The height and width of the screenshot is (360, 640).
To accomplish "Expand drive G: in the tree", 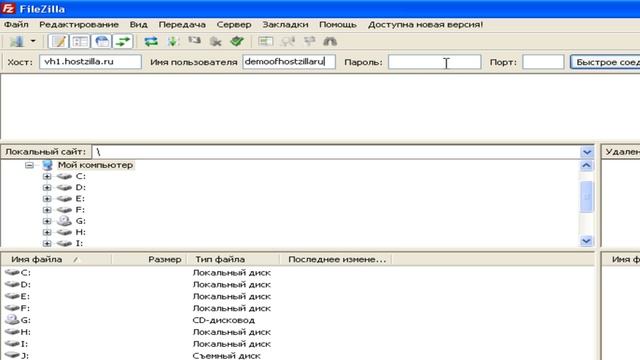I will (47, 221).
